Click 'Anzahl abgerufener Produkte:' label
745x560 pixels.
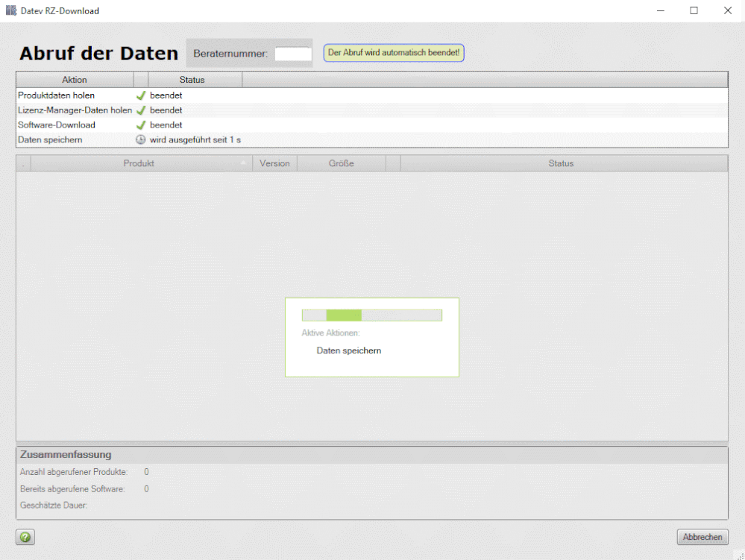[74, 472]
